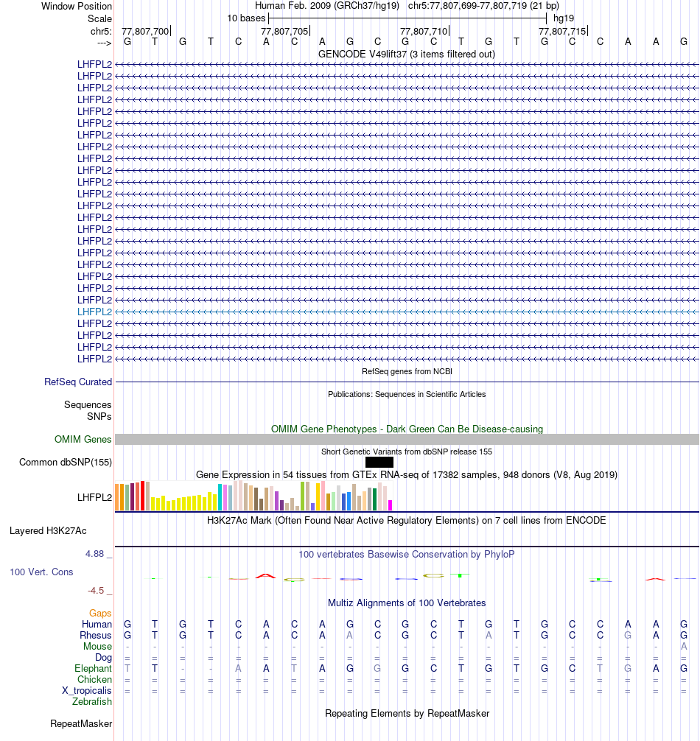Click the Rhesus alignment row label
The height and width of the screenshot is (741, 700).
pos(96,636)
